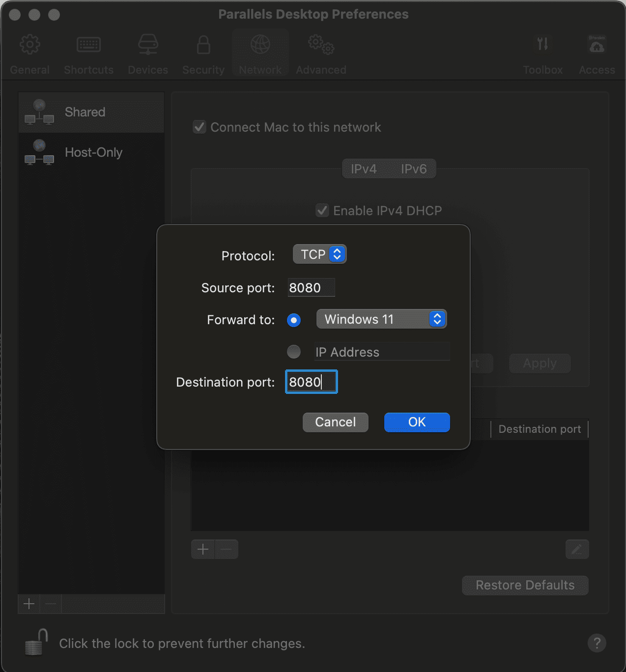This screenshot has width=626, height=672.
Task: Open the General preferences pane
Action: point(29,52)
